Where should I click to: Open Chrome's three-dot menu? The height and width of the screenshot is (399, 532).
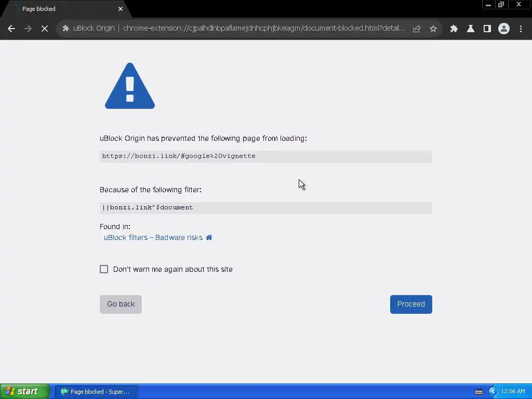tap(521, 29)
